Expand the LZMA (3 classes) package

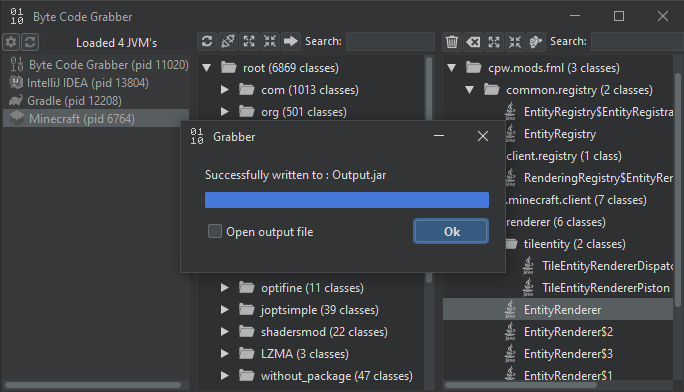click(225, 354)
